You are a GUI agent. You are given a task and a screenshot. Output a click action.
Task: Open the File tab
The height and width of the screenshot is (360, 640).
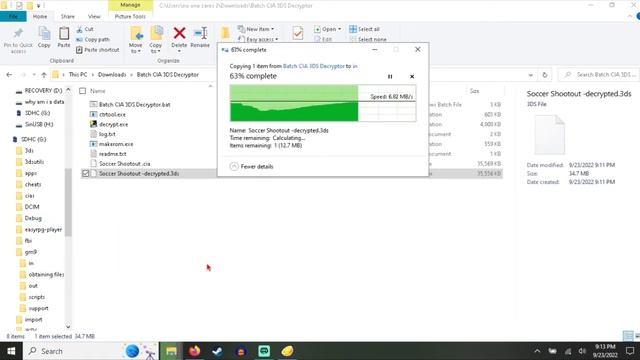point(13,16)
